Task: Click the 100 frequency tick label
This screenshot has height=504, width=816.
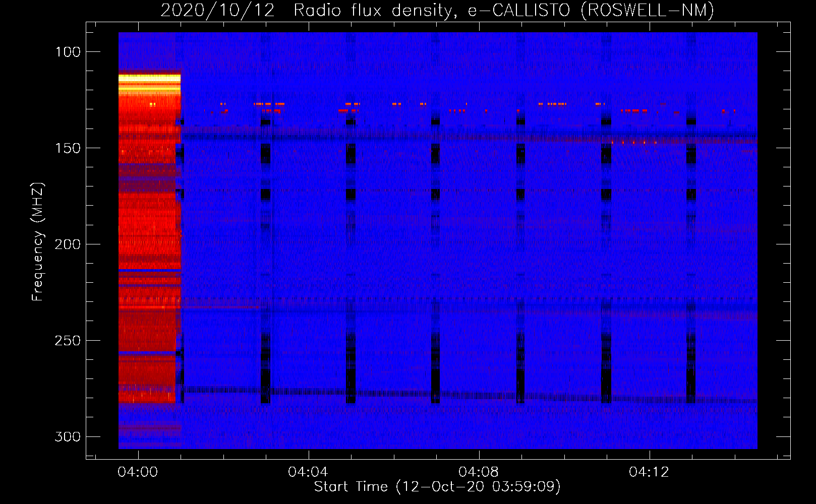Action: tap(68, 52)
